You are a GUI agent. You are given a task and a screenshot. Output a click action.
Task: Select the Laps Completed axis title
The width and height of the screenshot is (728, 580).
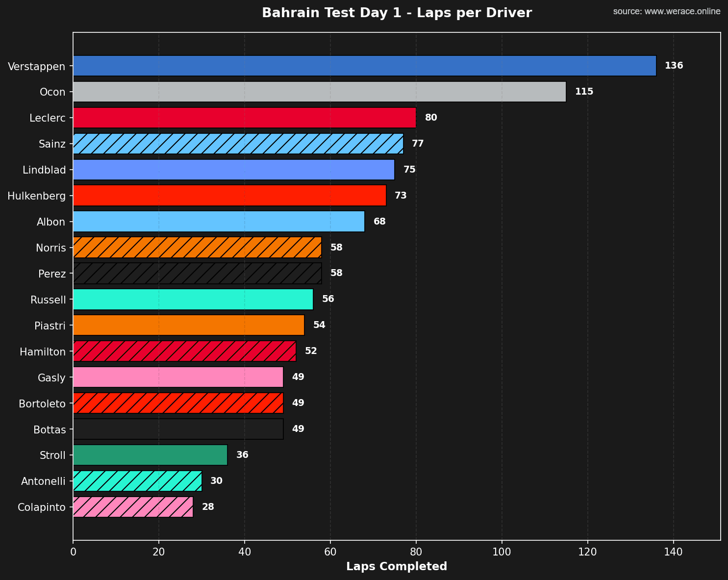pos(397,566)
